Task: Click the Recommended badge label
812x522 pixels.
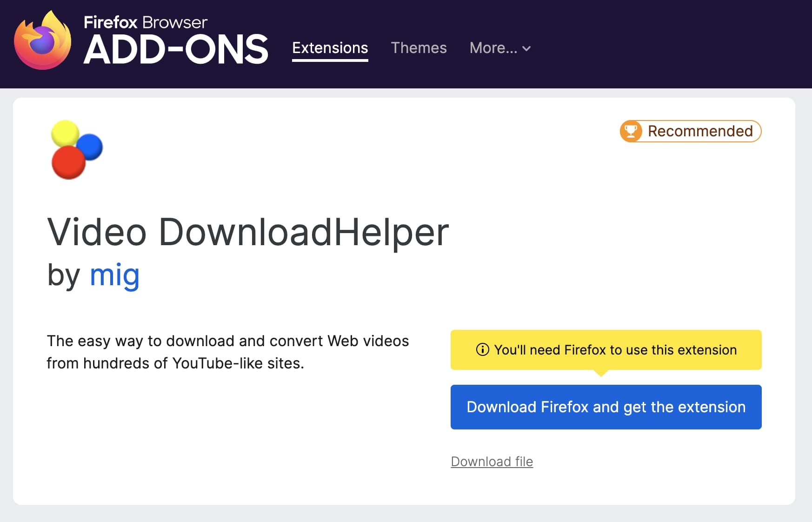Action: pos(700,131)
